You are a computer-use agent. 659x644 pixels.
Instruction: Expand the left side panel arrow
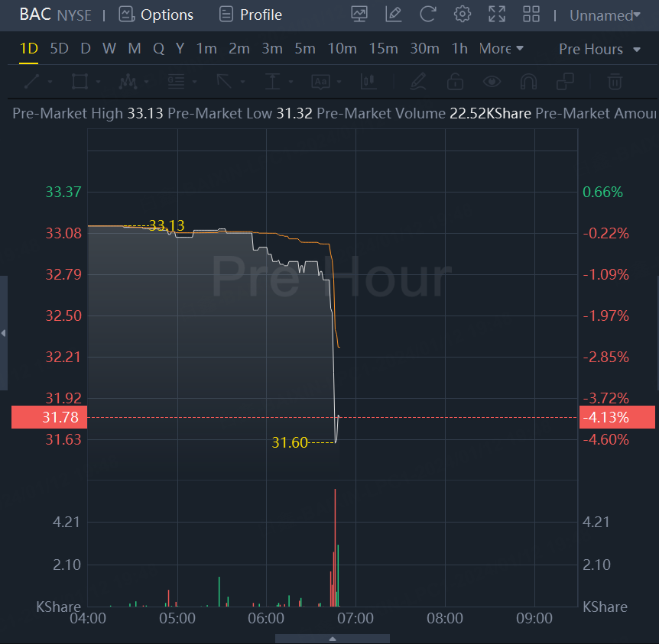(4, 333)
